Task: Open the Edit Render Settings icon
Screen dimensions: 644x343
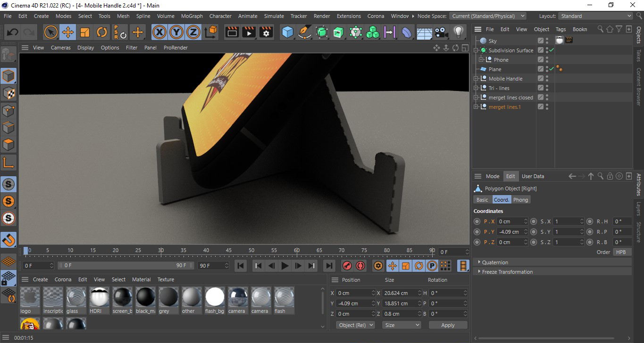Action: pyautogui.click(x=266, y=32)
